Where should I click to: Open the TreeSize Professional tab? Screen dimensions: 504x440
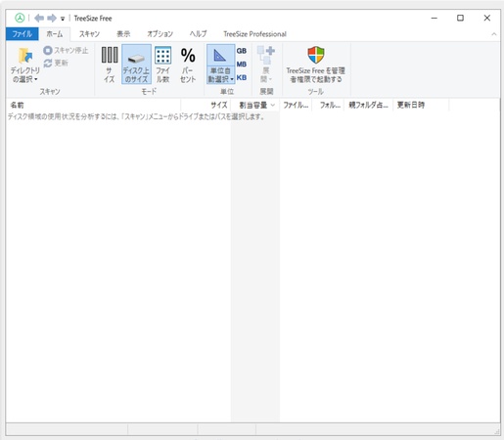tap(254, 34)
